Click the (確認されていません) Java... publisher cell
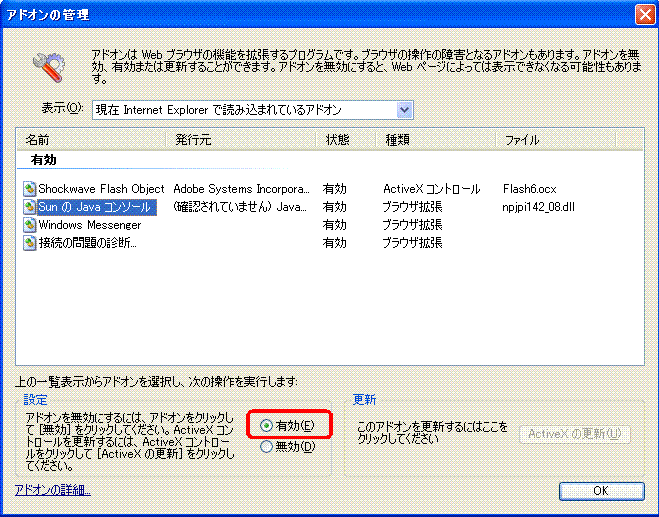 pyautogui.click(x=240, y=207)
